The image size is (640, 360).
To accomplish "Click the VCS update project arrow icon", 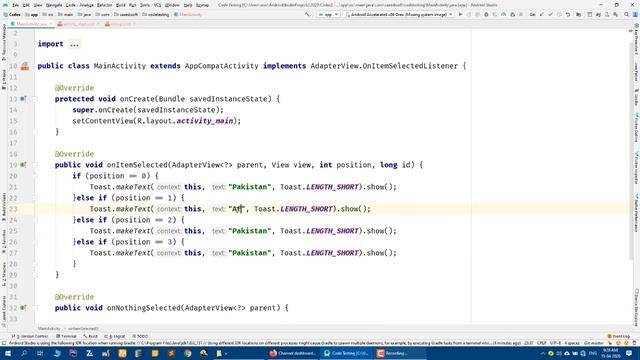I will pos(542,14).
